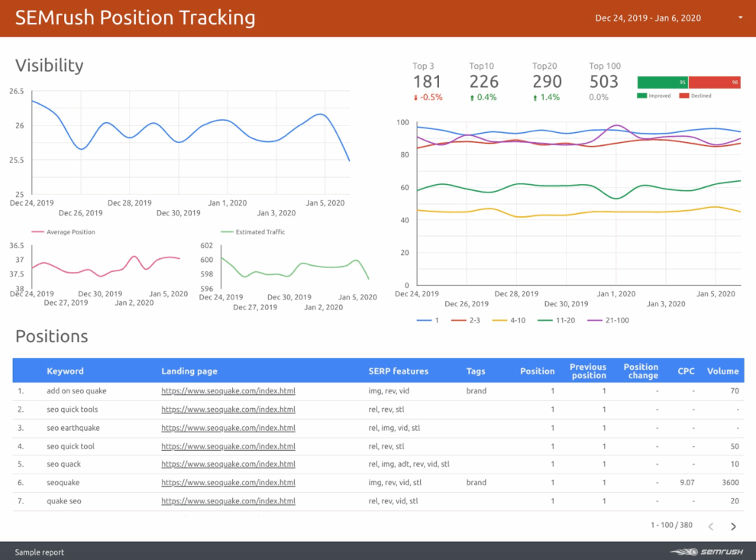
Task: Open landing page link for 'quake seo'
Action: pyautogui.click(x=228, y=500)
